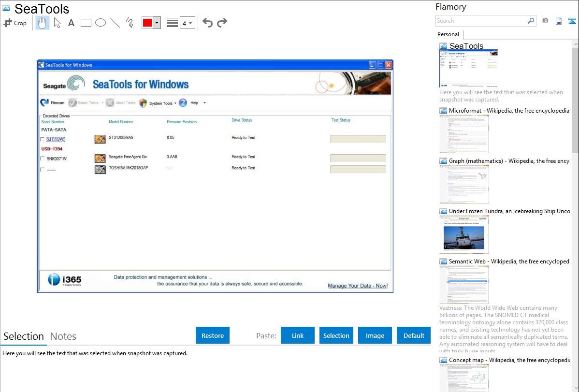Click the Semantic Web - Wikipedia snapshot title
This screenshot has width=579, height=392.
click(509, 261)
